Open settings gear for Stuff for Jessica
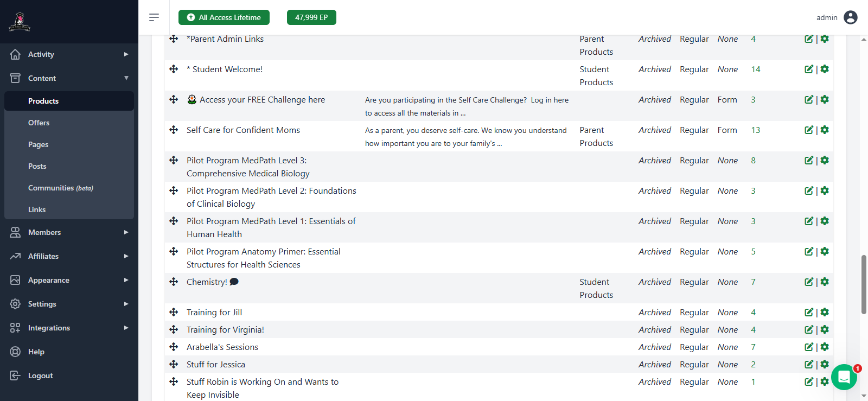868x401 pixels. 825,364
